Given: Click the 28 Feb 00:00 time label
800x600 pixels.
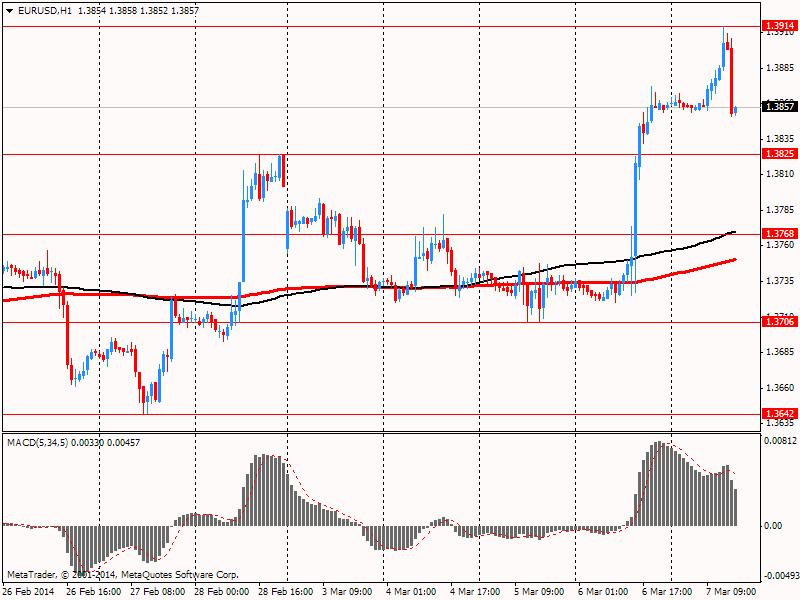Looking at the screenshot, I should [222, 592].
